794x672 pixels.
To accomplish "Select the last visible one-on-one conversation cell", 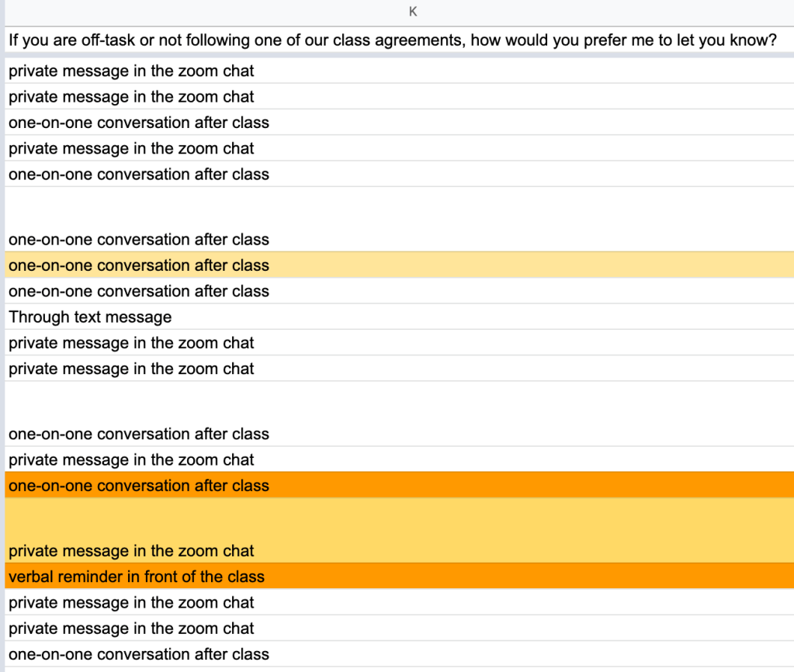I will click(x=139, y=654).
